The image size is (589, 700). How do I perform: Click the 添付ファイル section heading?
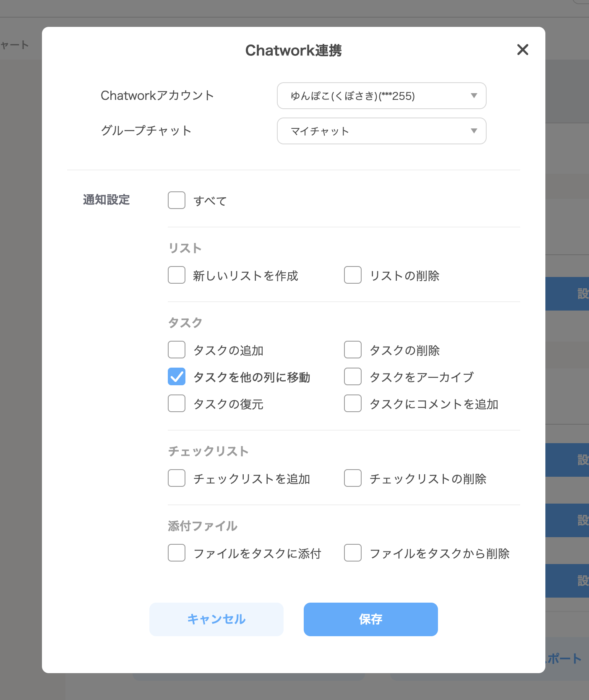[x=203, y=526]
